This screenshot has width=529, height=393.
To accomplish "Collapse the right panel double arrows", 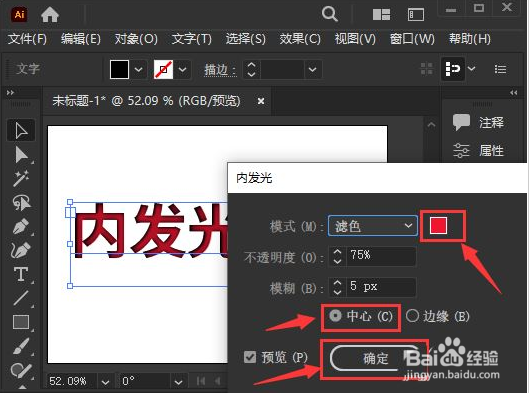I will (x=513, y=92).
